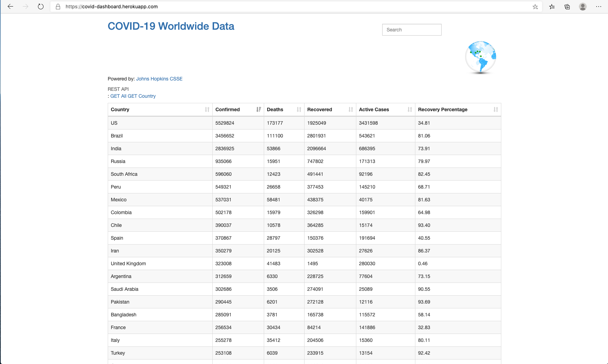
Task: Sort table by Country column arrows
Action: pyautogui.click(x=207, y=109)
